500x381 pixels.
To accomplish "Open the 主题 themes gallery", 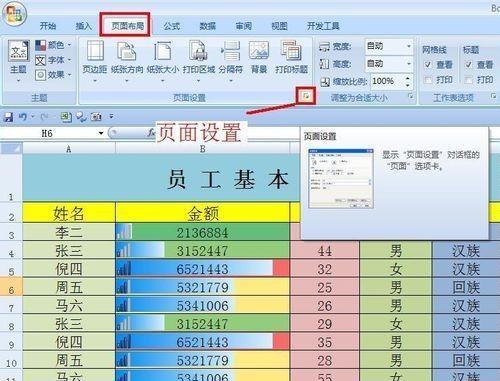I will 18,61.
